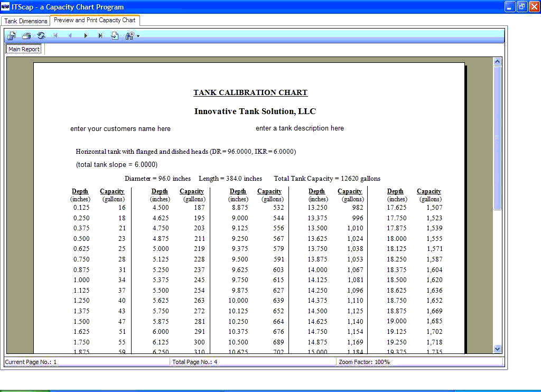The width and height of the screenshot is (541, 392).
Task: Click the last column's Capacity header
Action: [x=429, y=191]
